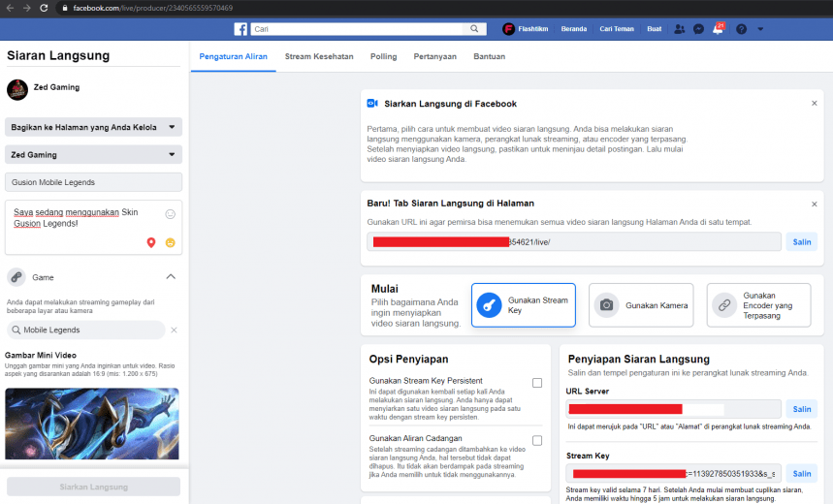Click the post description text area

pyautogui.click(x=93, y=228)
